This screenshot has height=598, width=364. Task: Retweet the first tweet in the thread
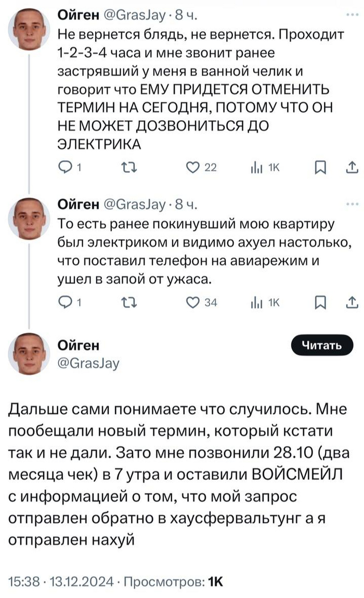126,167
